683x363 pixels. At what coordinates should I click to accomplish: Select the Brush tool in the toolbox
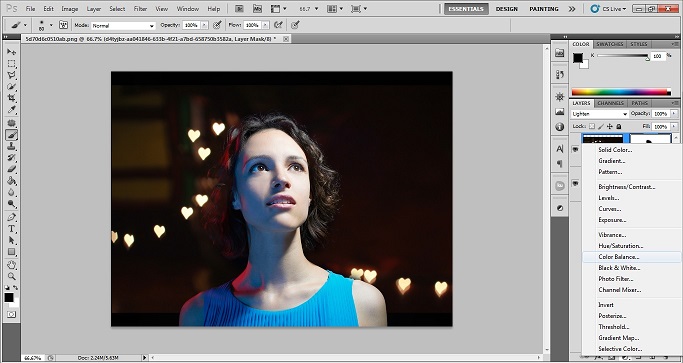(x=11, y=135)
